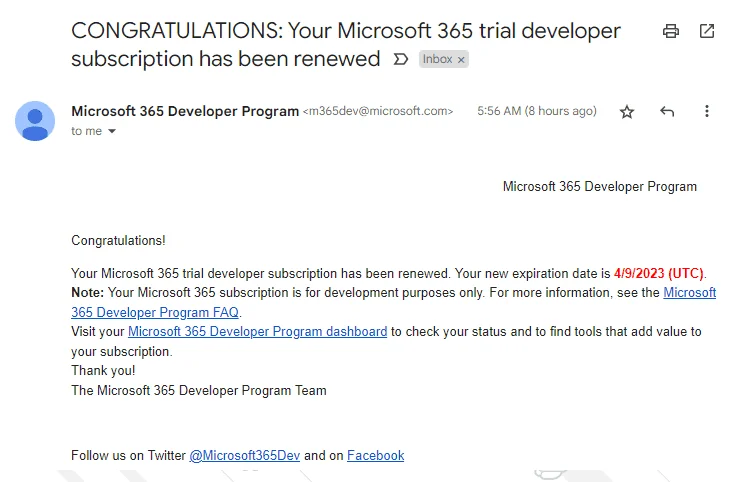Print this email using the printer icon
This screenshot has width=731, height=482.
click(670, 31)
